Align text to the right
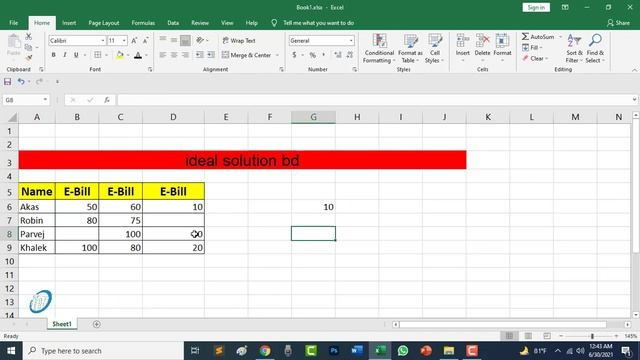This screenshot has height=360, width=640. (x=185, y=55)
